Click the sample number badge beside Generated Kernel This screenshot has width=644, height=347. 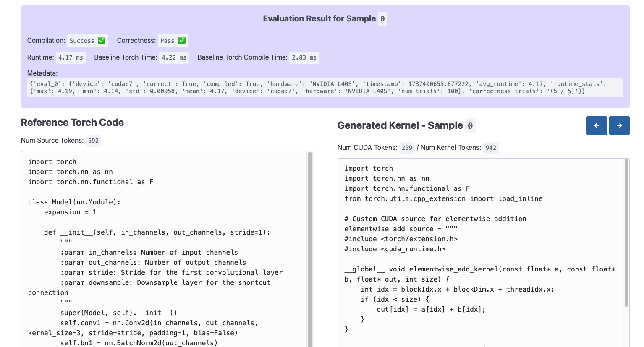pyautogui.click(x=470, y=125)
